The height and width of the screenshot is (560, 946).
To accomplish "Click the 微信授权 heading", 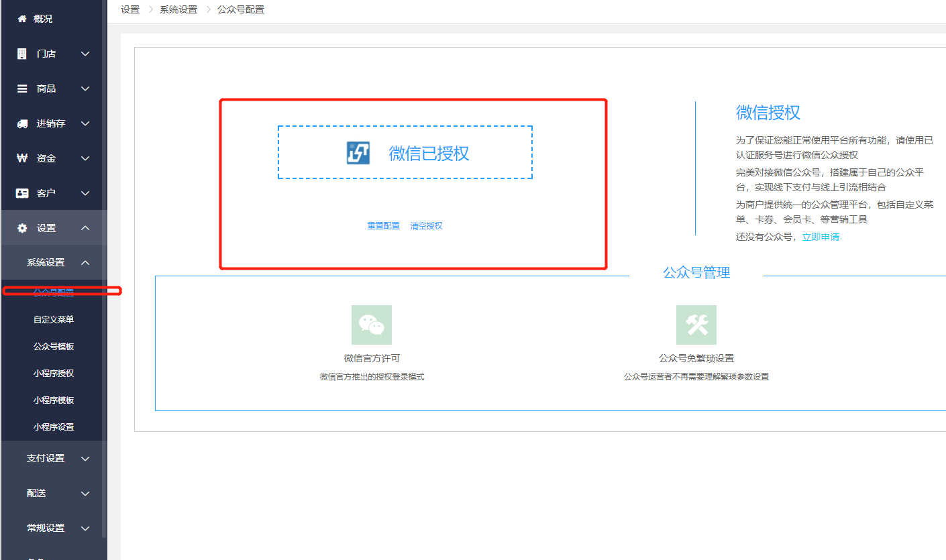I will pyautogui.click(x=768, y=113).
